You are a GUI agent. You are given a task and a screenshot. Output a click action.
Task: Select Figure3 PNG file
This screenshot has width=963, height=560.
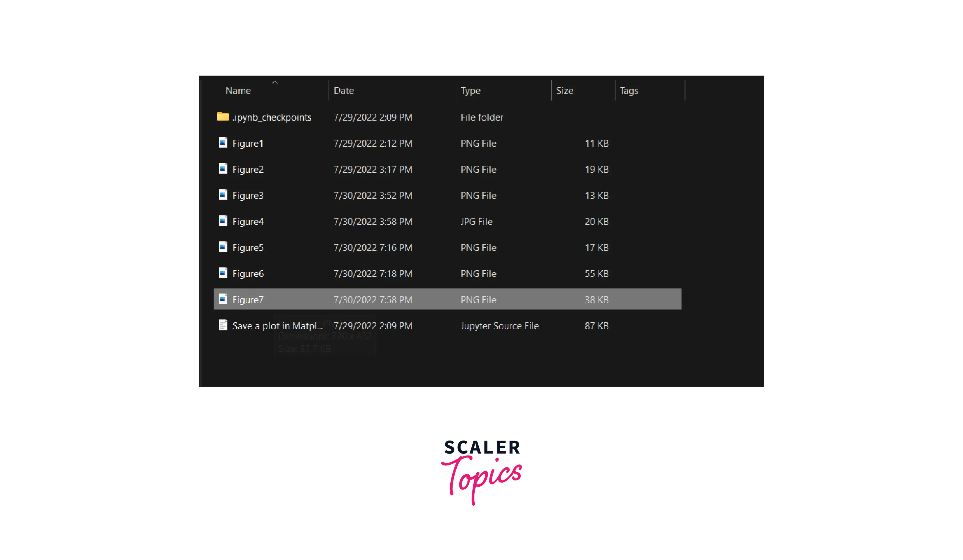(248, 195)
